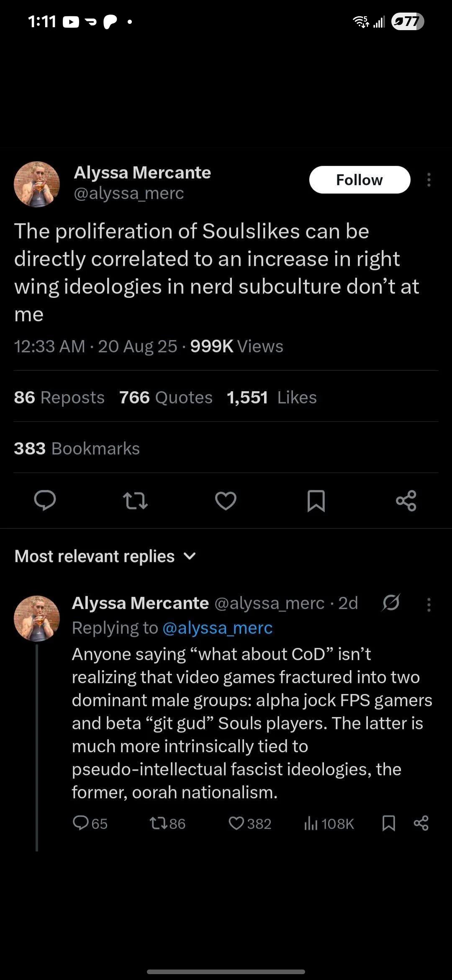Repost the CoD reply
This screenshot has height=980, width=452.
[167, 823]
